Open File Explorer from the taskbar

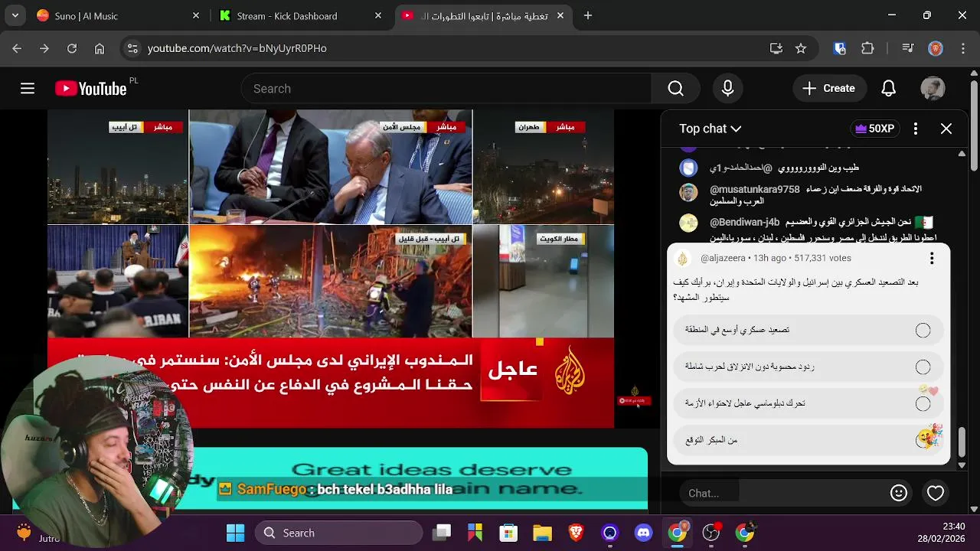pyautogui.click(x=542, y=533)
